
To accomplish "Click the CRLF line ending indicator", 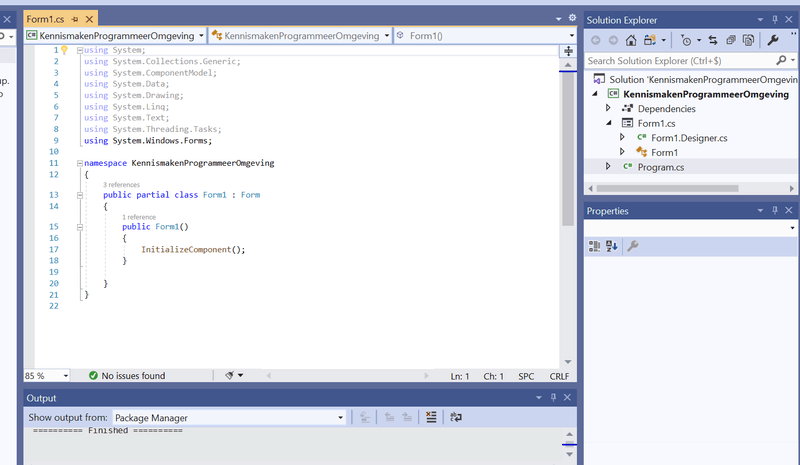I will (559, 376).
